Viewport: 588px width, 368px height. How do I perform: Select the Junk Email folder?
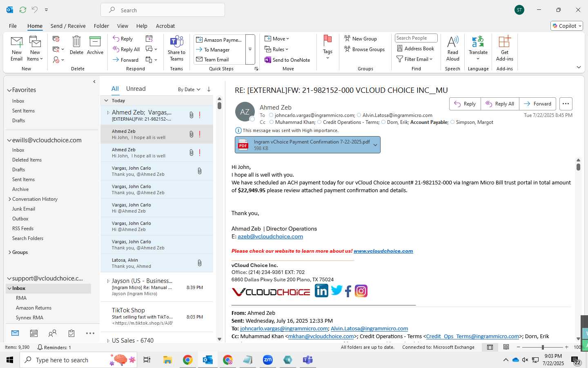click(24, 209)
